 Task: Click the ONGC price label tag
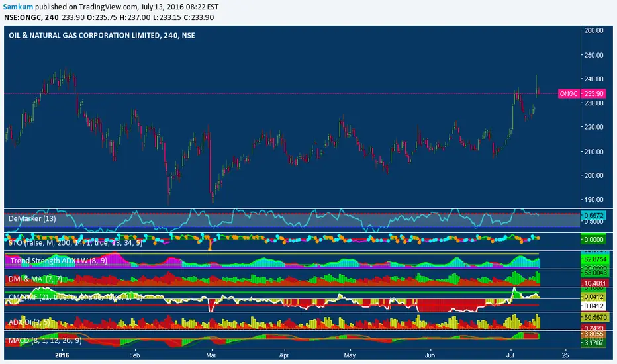[568, 94]
